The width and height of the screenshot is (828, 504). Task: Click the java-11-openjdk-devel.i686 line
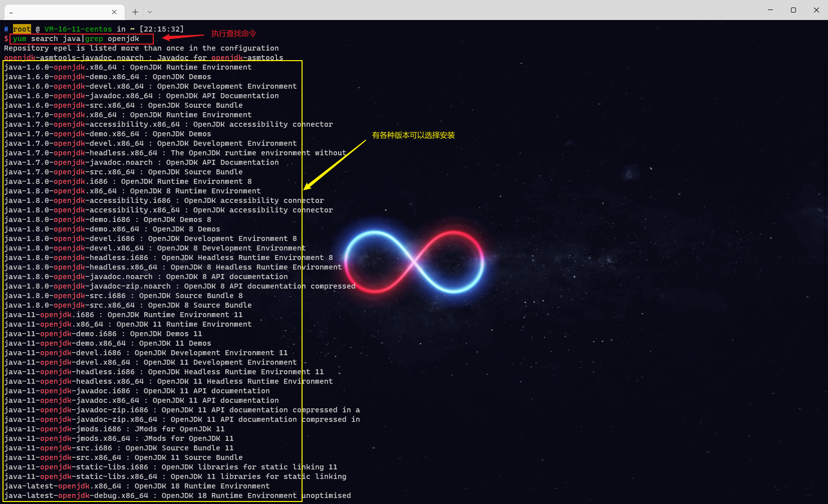pyautogui.click(x=146, y=353)
